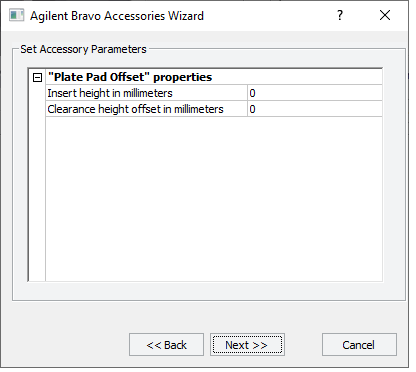Click the Agilent Bravo wizard title-bar icon

pos(16,15)
